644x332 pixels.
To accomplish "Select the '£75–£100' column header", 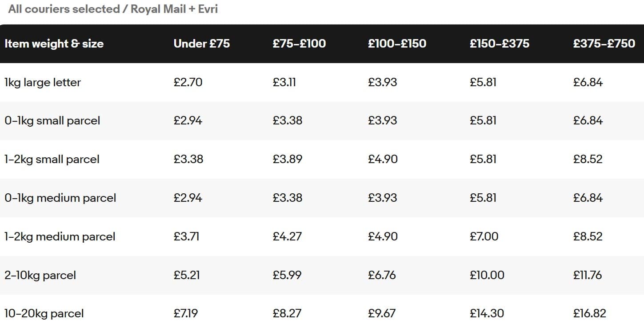I will 299,44.
